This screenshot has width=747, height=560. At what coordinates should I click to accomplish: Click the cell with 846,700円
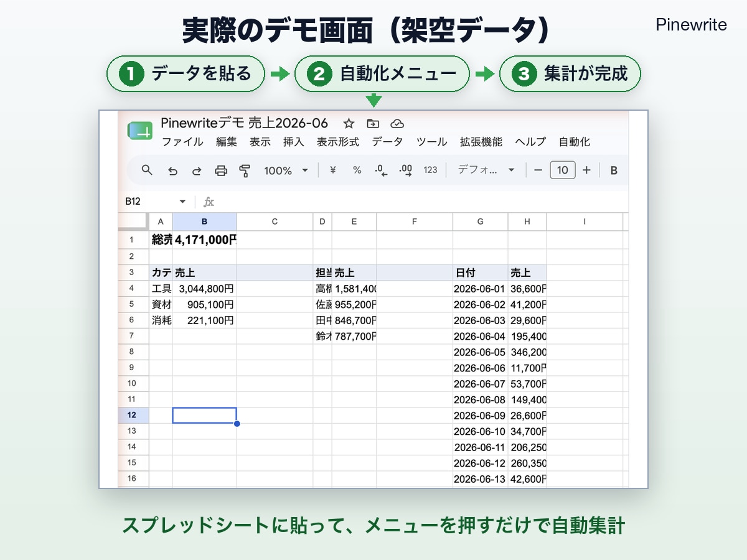point(354,320)
